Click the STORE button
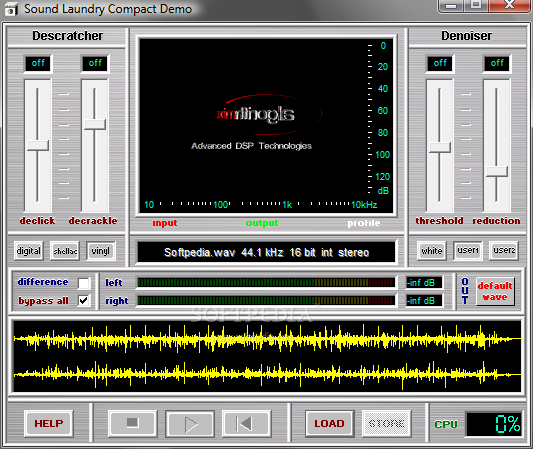533x449 pixels. [386, 424]
